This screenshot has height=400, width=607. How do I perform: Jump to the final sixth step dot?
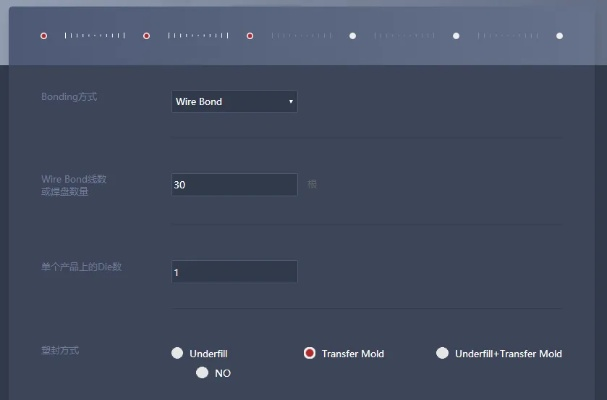[x=559, y=36]
